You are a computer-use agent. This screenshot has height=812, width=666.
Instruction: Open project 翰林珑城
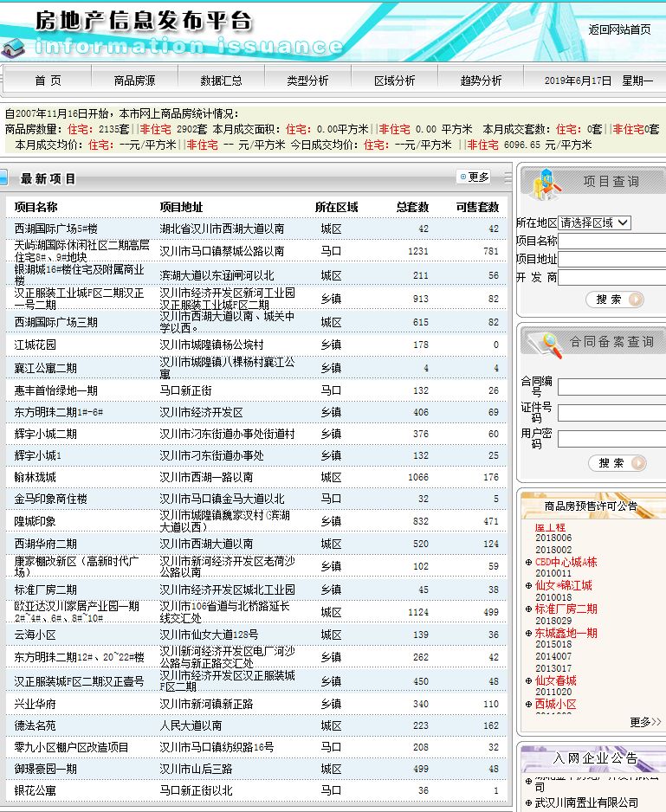pyautogui.click(x=36, y=477)
